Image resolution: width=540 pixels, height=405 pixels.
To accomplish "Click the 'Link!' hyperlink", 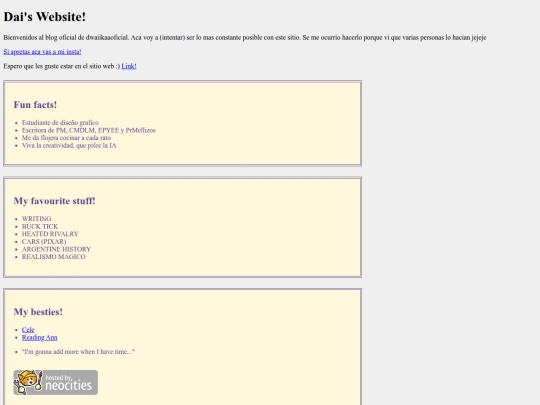I will click(x=129, y=66).
